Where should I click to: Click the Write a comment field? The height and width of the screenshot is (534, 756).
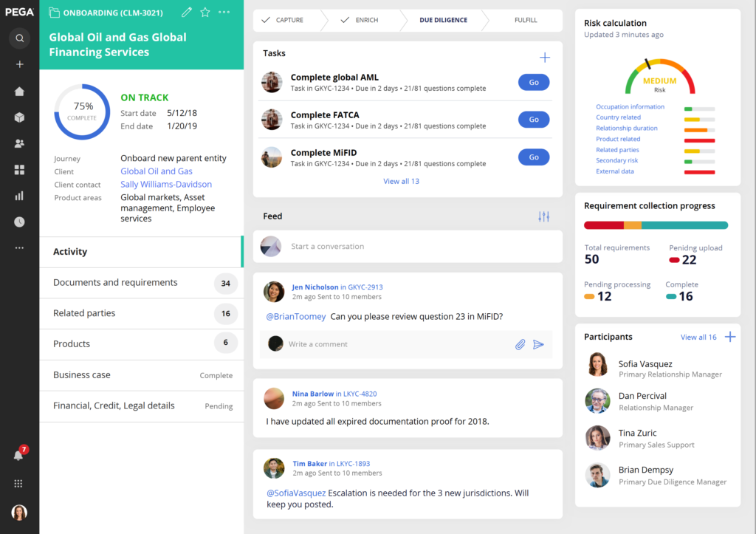pyautogui.click(x=408, y=344)
